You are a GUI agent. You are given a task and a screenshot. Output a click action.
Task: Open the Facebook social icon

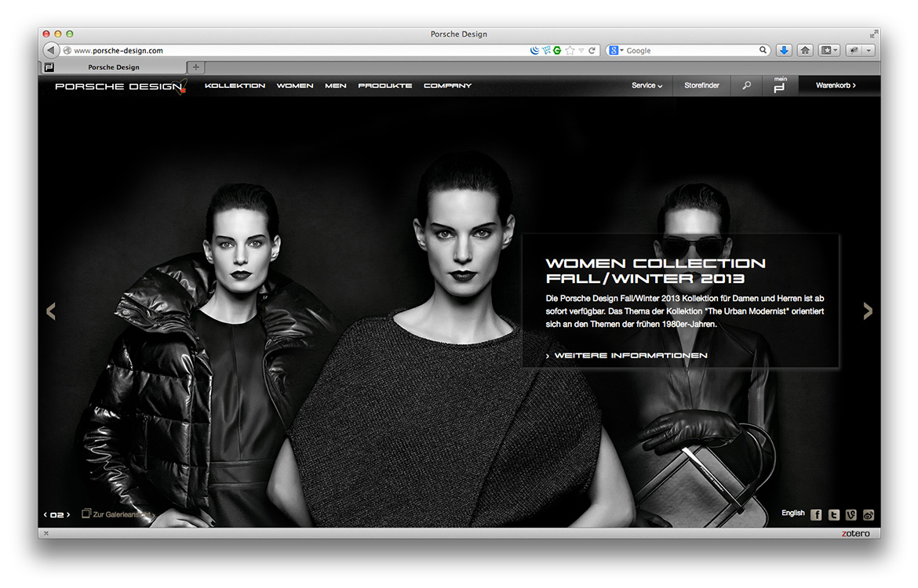(x=816, y=515)
